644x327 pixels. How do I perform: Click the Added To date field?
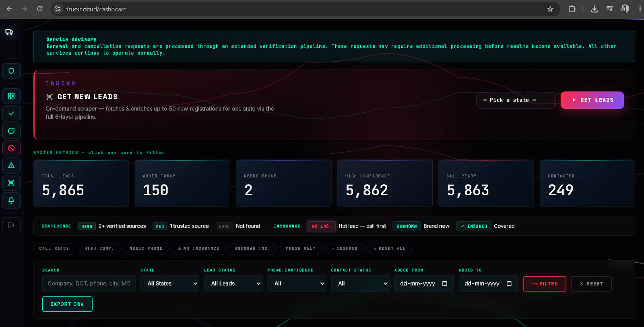488,284
